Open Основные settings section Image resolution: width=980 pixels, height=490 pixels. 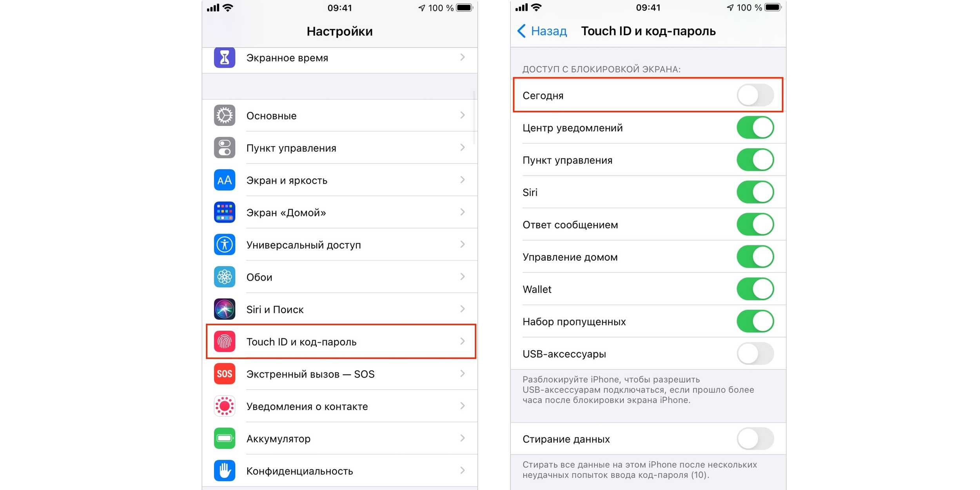point(338,114)
